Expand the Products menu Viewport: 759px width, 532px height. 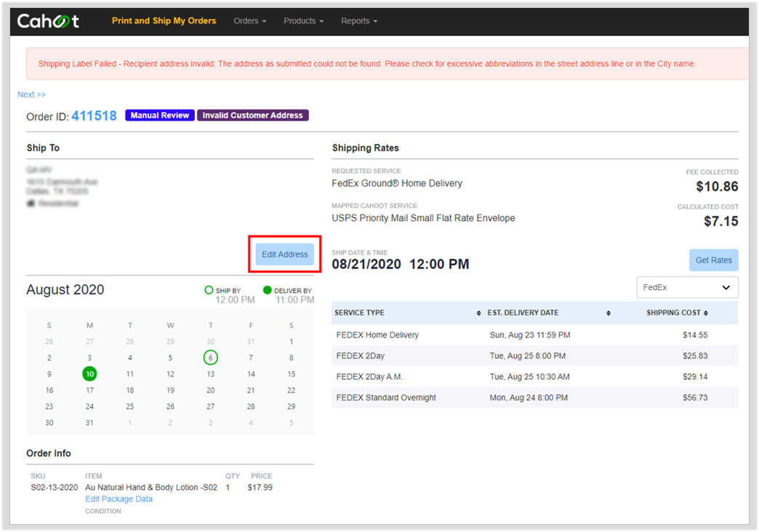coord(303,21)
